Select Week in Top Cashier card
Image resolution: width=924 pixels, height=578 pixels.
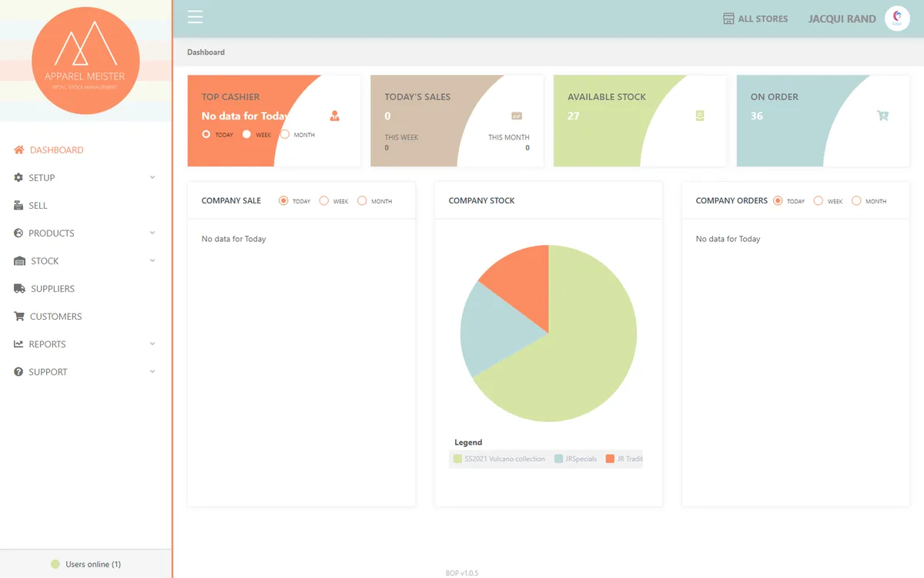tap(246, 134)
